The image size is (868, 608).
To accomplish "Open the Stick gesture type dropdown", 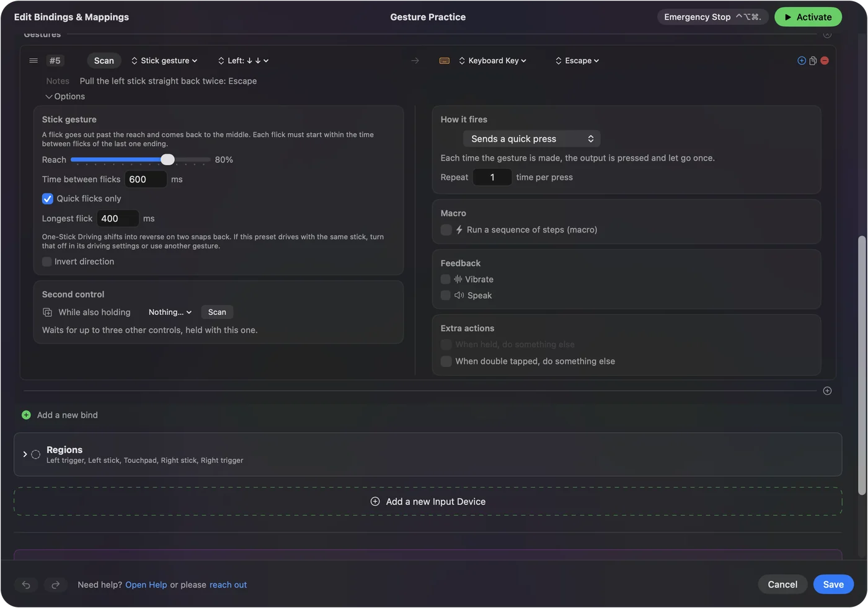I will (164, 61).
